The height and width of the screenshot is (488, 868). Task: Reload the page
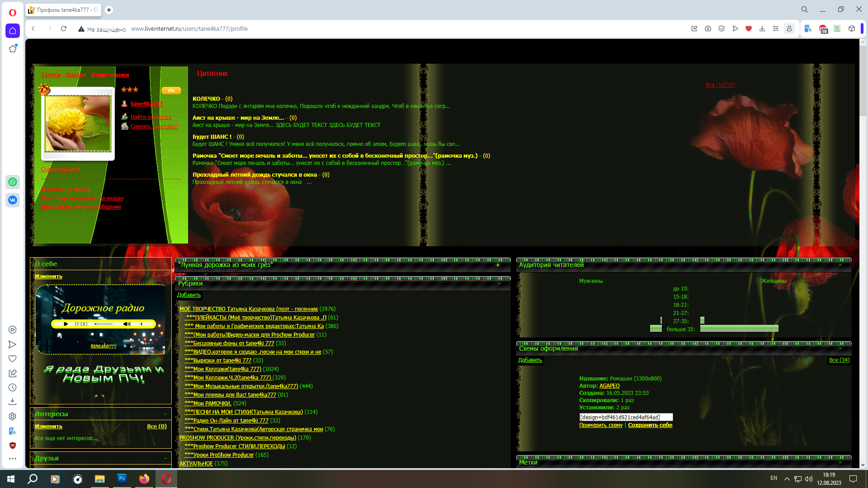(x=64, y=28)
